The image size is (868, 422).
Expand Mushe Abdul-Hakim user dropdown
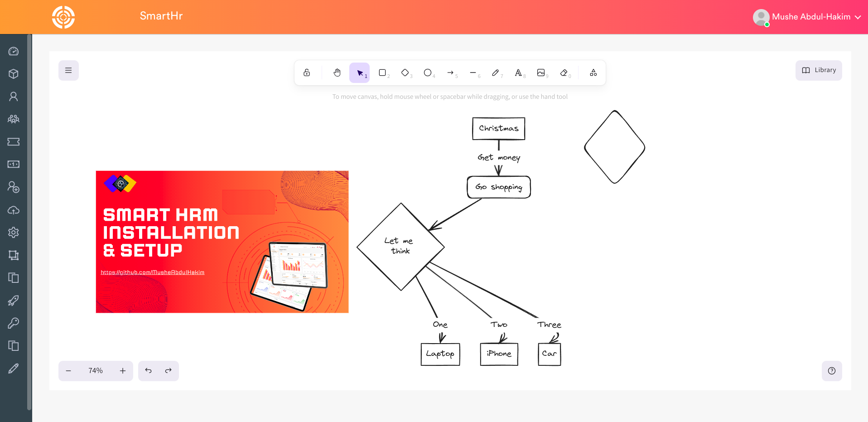(807, 17)
